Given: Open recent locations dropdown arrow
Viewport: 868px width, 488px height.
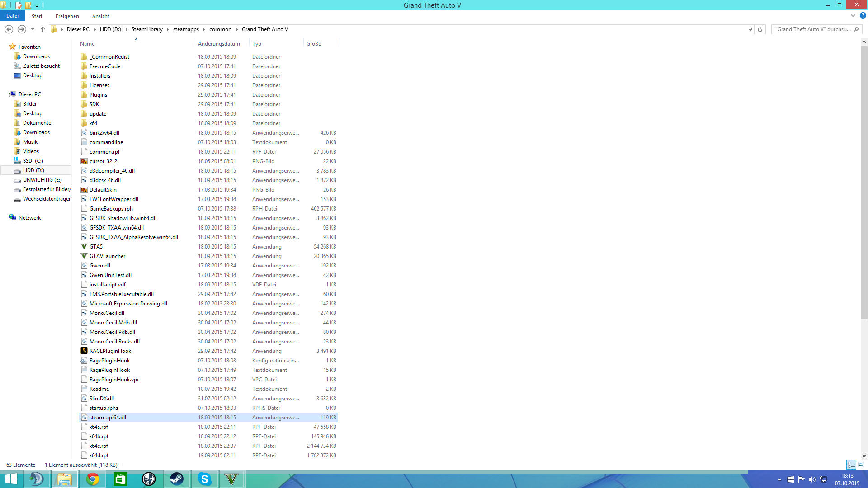Looking at the screenshot, I should click(x=33, y=29).
